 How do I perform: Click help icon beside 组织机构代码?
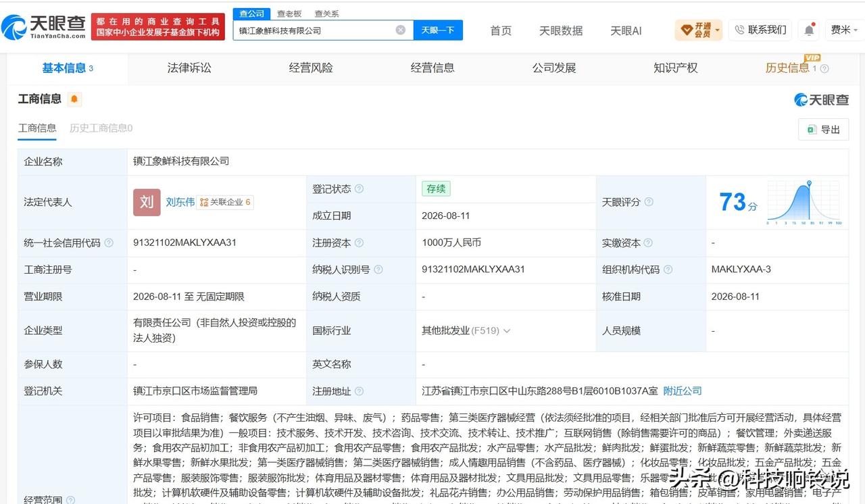tap(668, 270)
